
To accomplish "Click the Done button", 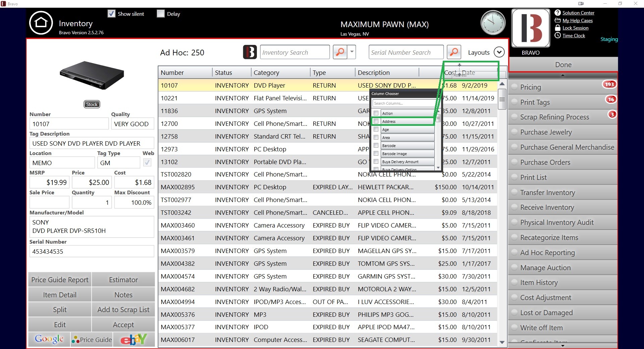I will [563, 64].
